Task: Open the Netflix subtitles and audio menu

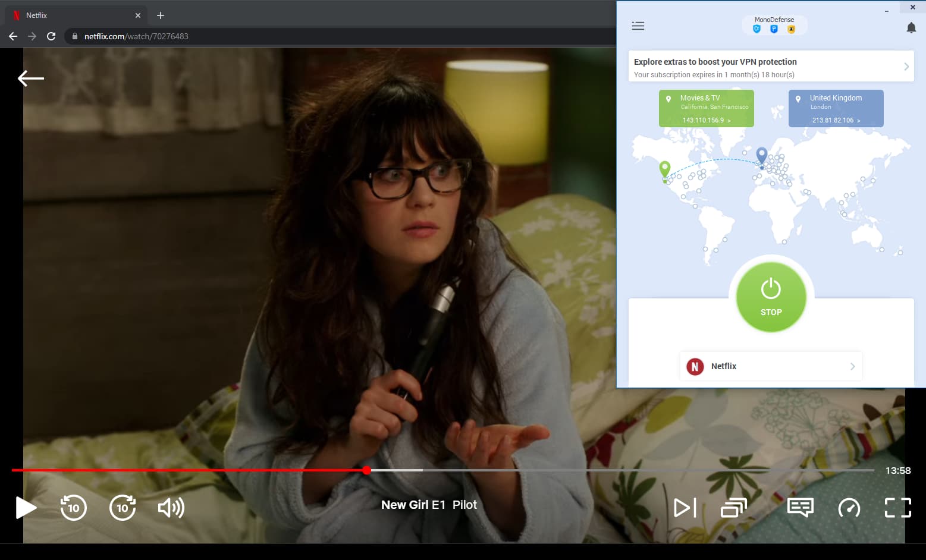Action: click(799, 508)
